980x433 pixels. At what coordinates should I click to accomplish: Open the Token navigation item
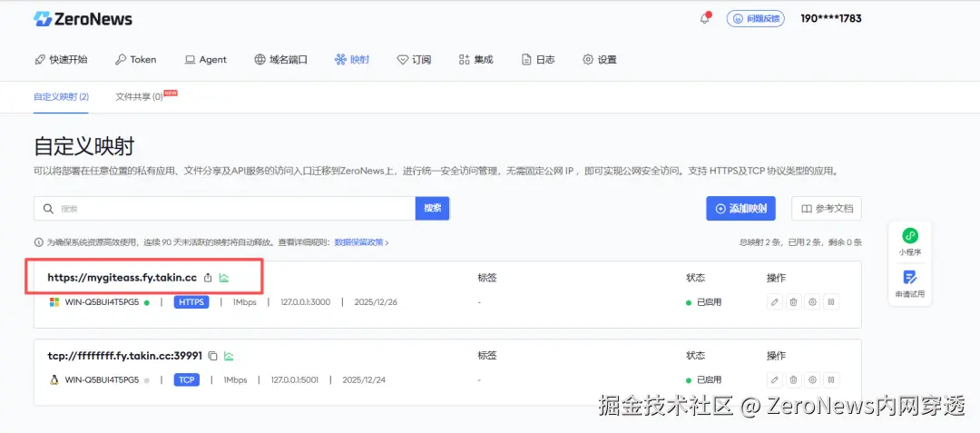point(135,59)
